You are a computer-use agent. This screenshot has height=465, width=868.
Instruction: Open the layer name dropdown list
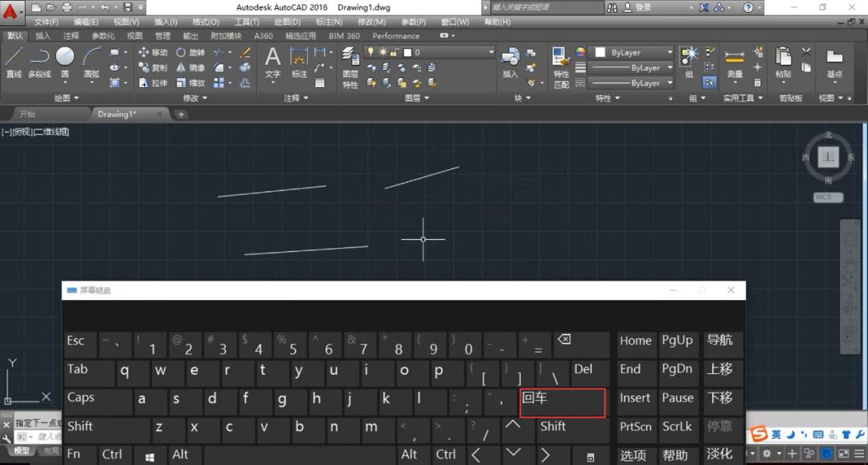tap(448, 52)
